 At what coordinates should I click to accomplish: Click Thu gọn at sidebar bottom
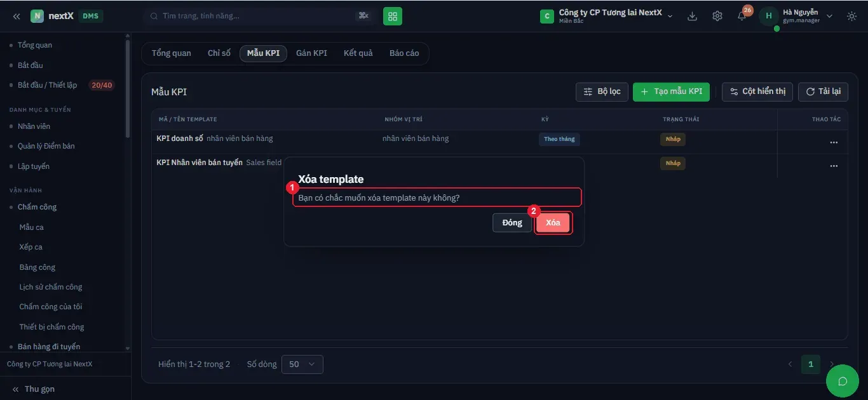(33, 389)
